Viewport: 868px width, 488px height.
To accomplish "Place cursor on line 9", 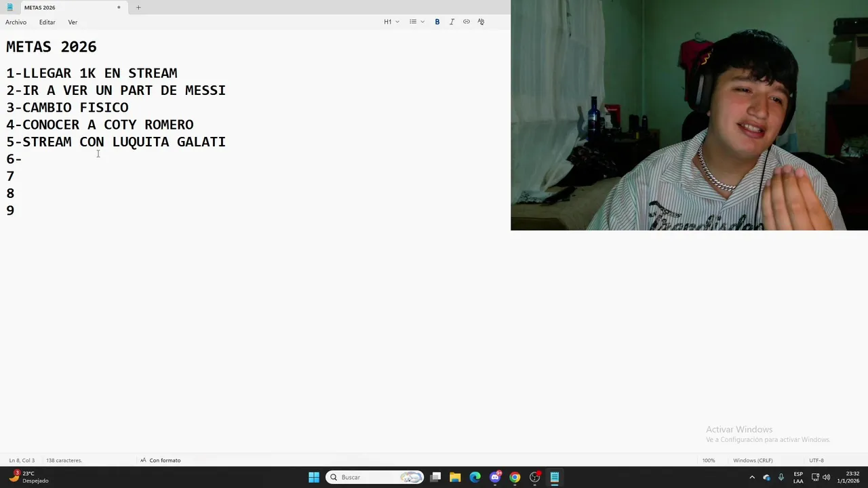I will 10,210.
